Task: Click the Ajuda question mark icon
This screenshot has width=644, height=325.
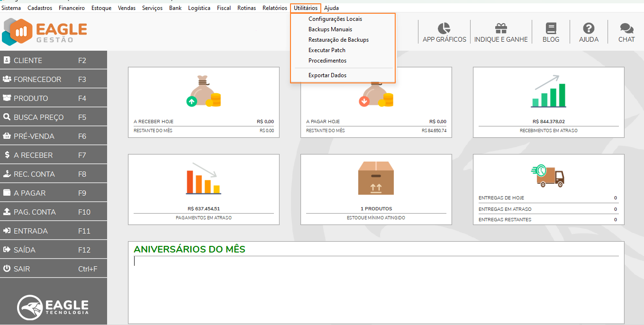Action: pyautogui.click(x=589, y=28)
